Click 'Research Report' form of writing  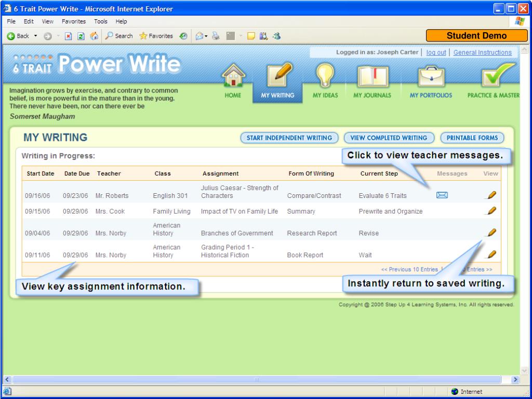pyautogui.click(x=312, y=233)
